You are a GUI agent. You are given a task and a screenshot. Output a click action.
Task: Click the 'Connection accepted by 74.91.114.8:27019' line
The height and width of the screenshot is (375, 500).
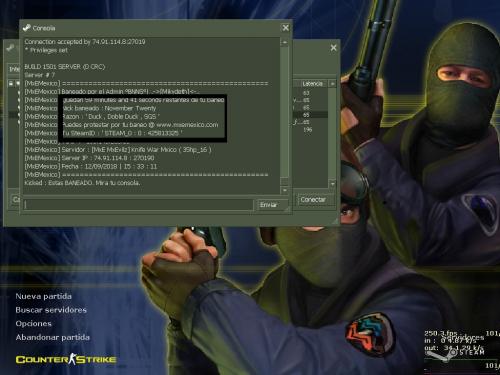tap(85, 42)
